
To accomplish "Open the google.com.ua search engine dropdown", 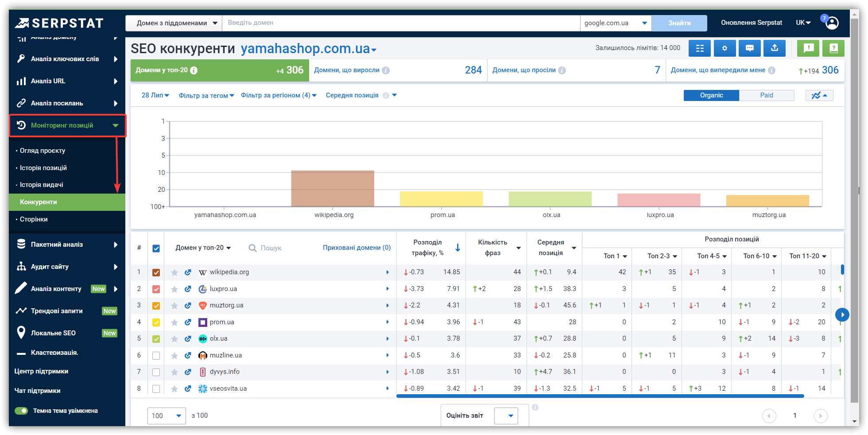I will pos(616,23).
